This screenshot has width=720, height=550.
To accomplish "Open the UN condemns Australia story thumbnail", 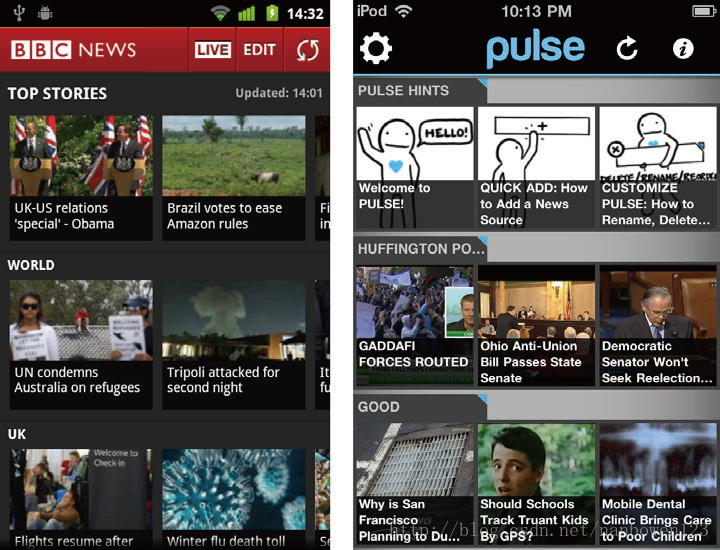I will 81,320.
